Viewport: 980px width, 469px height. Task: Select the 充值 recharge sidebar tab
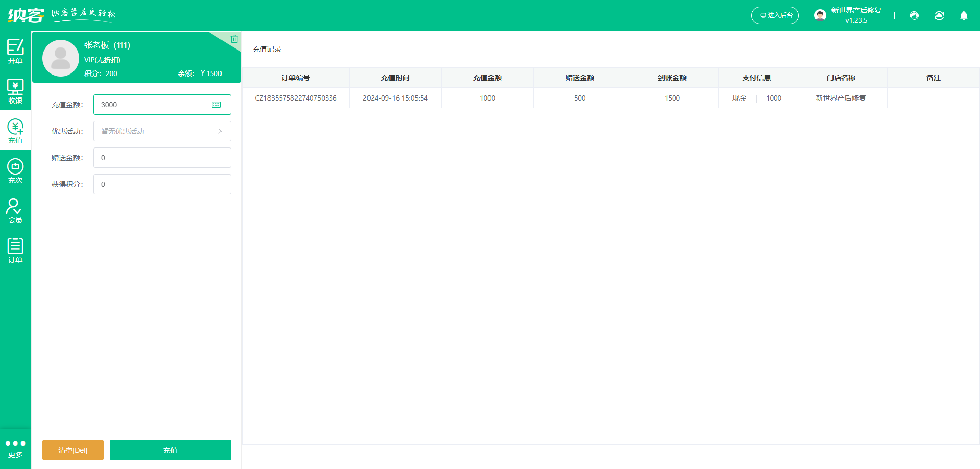click(x=15, y=131)
